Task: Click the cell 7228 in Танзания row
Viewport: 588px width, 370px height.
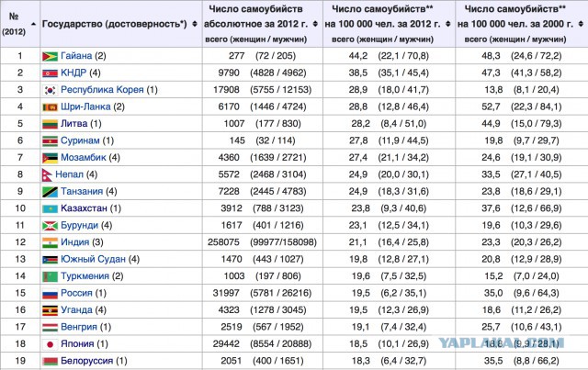Action: 229,191
